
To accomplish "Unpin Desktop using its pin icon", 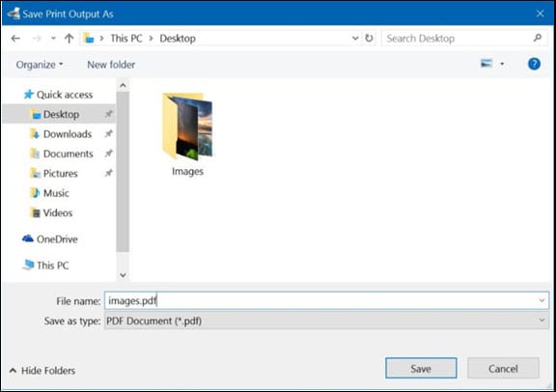I will pos(109,114).
